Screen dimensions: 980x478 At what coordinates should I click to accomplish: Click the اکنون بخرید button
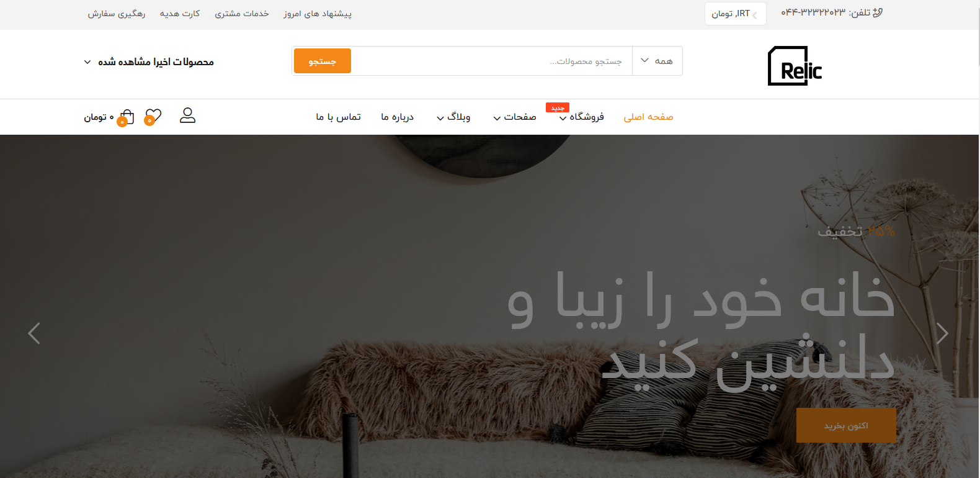846,425
